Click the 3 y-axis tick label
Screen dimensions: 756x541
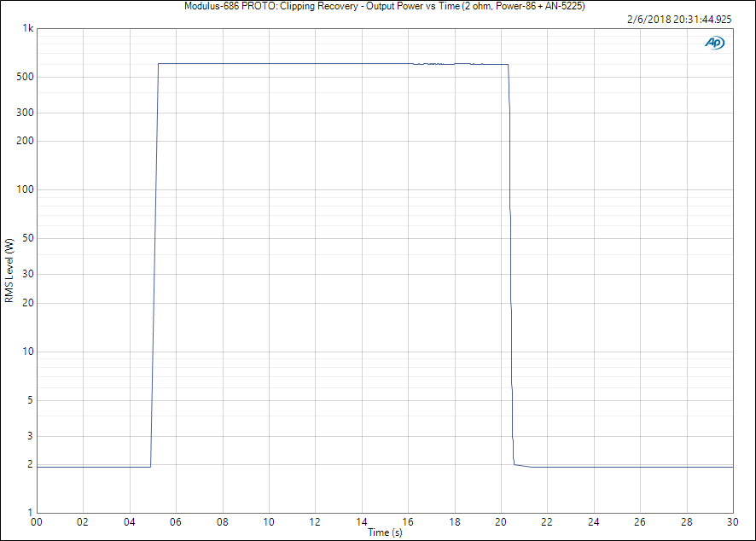(x=31, y=436)
